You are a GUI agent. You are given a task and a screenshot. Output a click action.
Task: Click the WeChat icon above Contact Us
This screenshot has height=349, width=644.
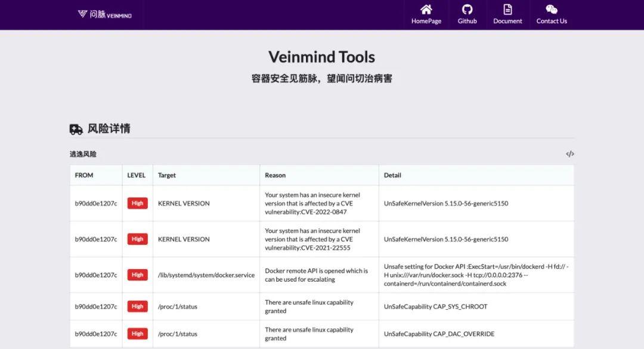point(551,10)
